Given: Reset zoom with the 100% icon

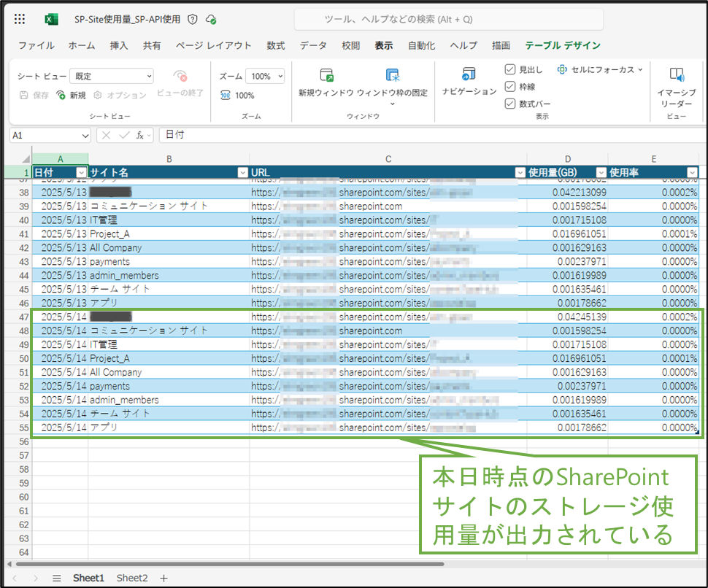Looking at the screenshot, I should pos(226,96).
